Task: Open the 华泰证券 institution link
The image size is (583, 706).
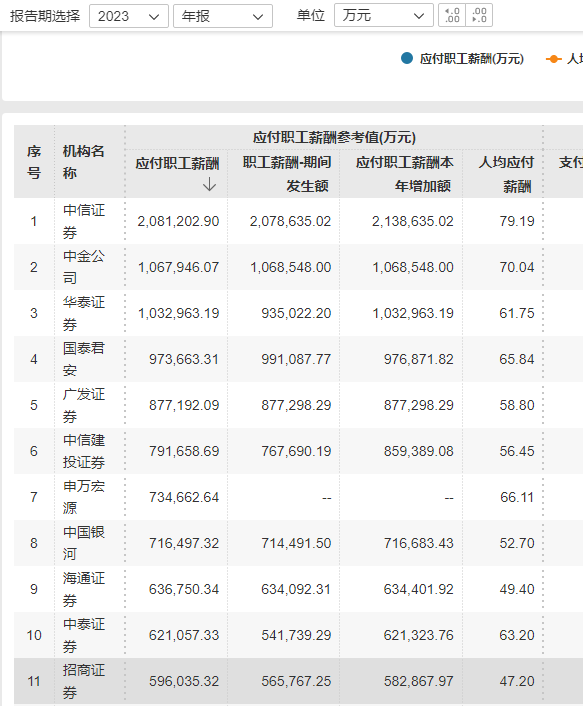Action: pos(84,313)
